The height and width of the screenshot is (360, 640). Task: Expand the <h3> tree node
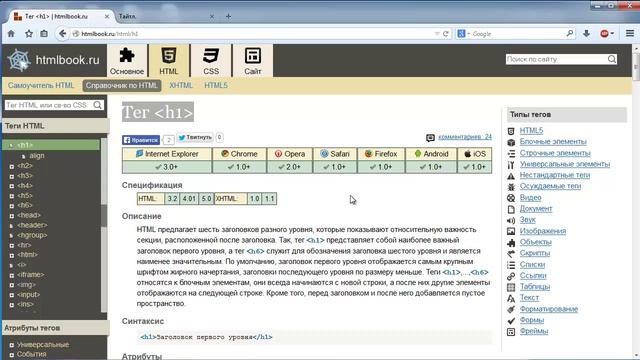tap(12, 176)
